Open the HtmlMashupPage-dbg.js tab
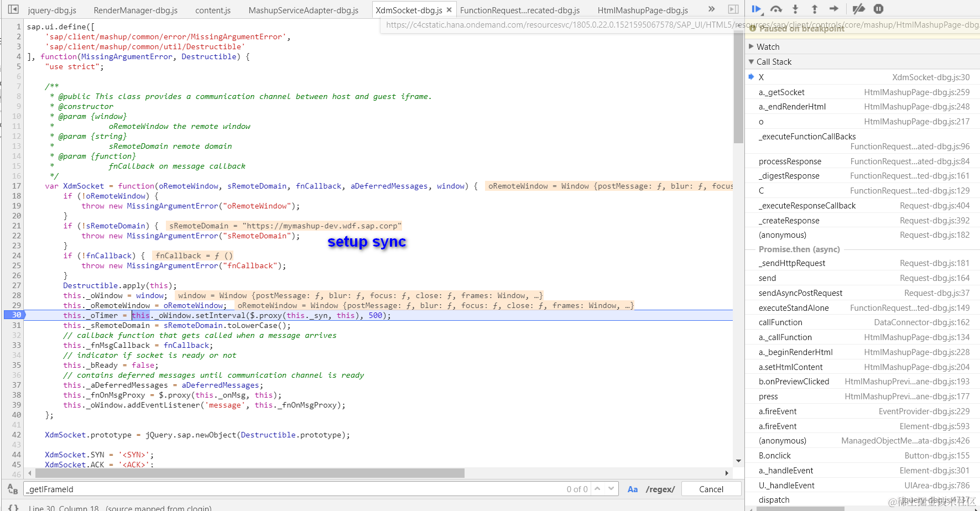980x511 pixels. point(643,10)
